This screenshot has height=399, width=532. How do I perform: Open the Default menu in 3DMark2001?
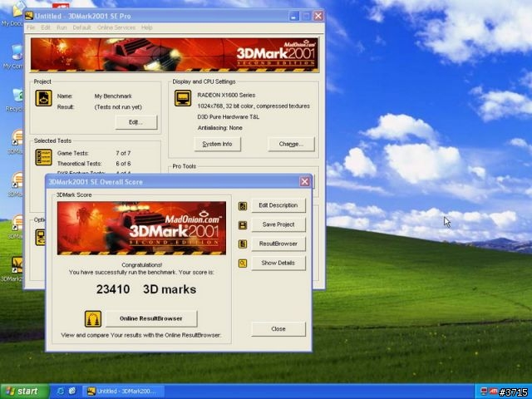(x=81, y=27)
